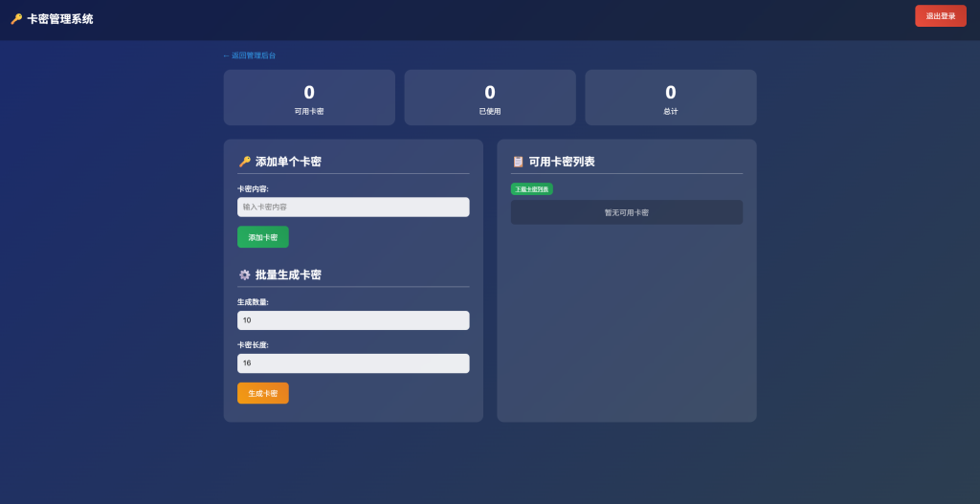The image size is (980, 504).
Task: Click the 暂无可用卡密 empty message
Action: click(626, 212)
